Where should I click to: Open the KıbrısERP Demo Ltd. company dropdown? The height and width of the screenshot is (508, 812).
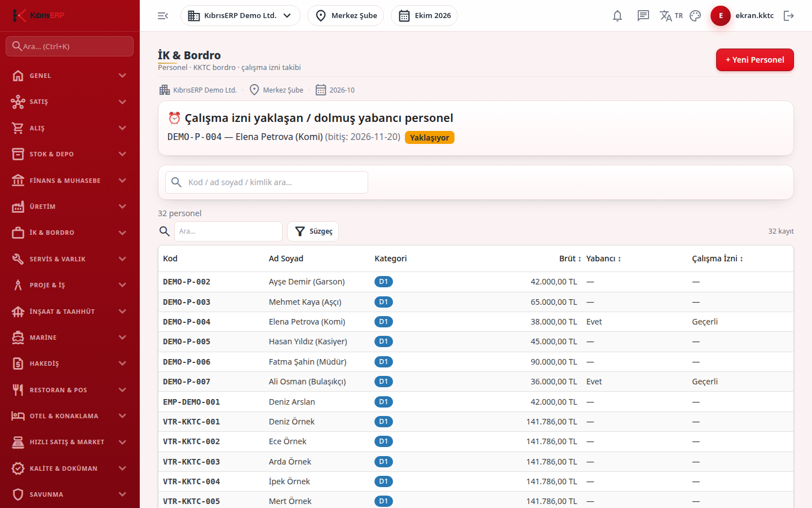240,16
